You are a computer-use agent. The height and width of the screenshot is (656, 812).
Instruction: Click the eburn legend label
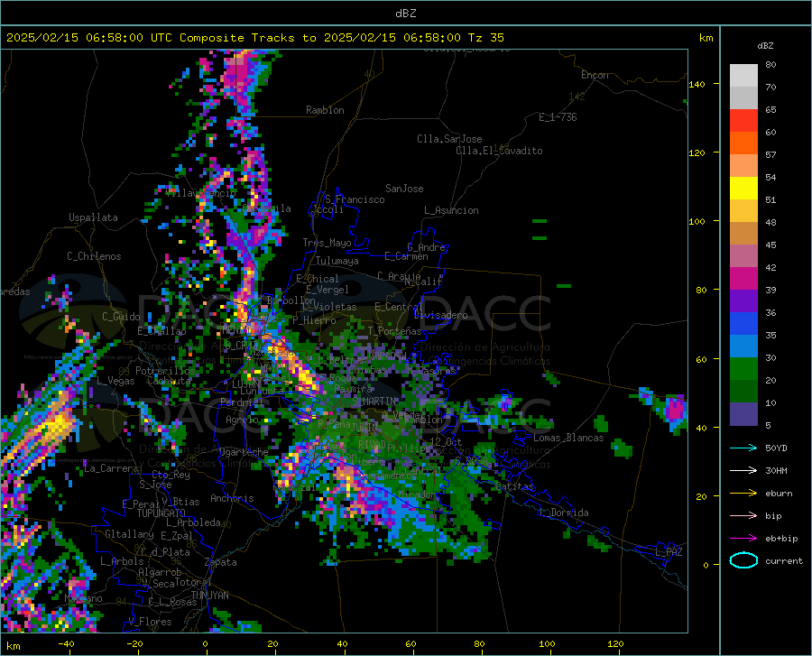click(779, 494)
